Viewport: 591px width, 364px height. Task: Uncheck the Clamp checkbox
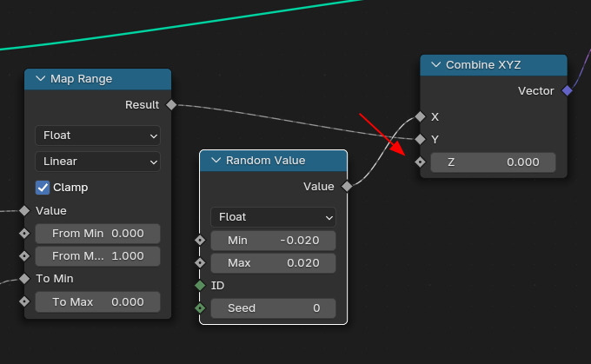pos(43,188)
